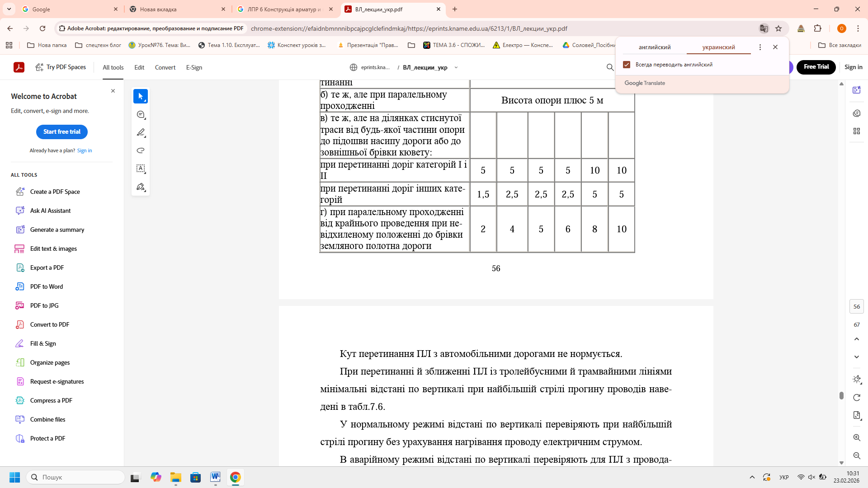Open the Нова папка bookmark folder
Viewport: 868px width, 488px height.
(x=47, y=45)
